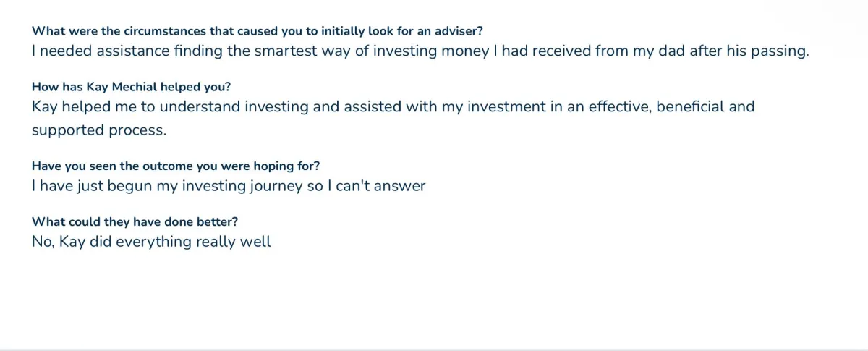Click the 'No, Kay did everything really well' answer
868x351 pixels.
point(151,242)
